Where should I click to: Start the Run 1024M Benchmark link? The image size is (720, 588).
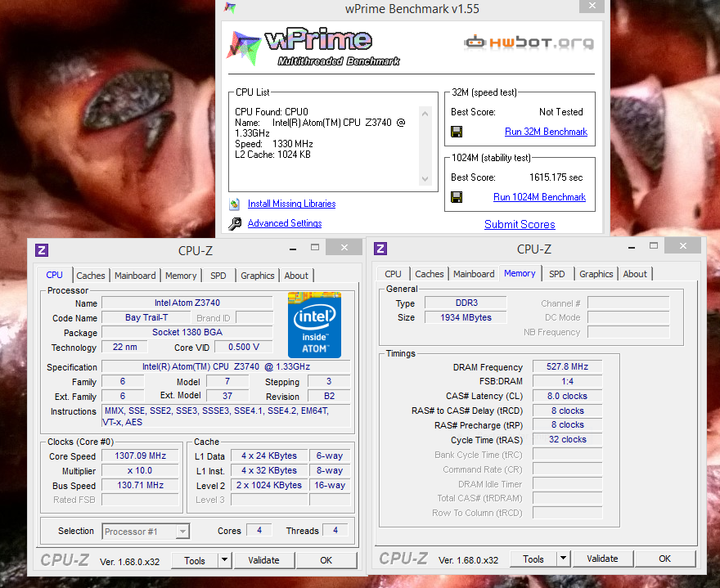pyautogui.click(x=539, y=197)
